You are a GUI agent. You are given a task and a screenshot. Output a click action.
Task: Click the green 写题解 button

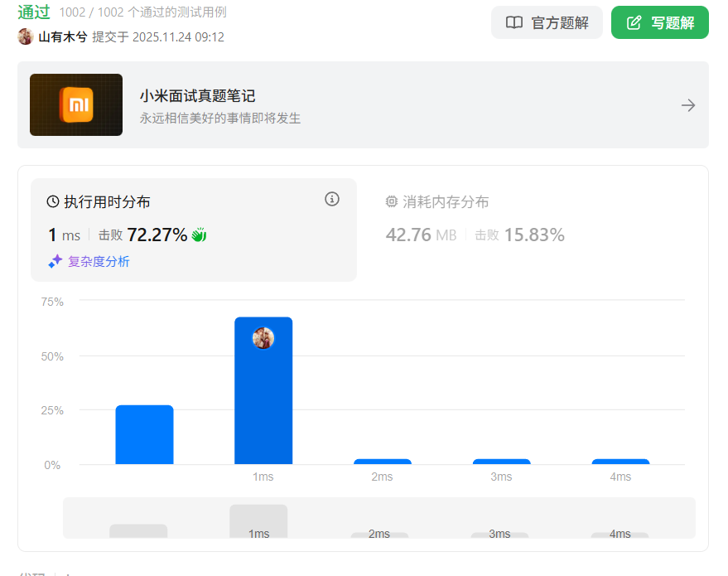(659, 22)
